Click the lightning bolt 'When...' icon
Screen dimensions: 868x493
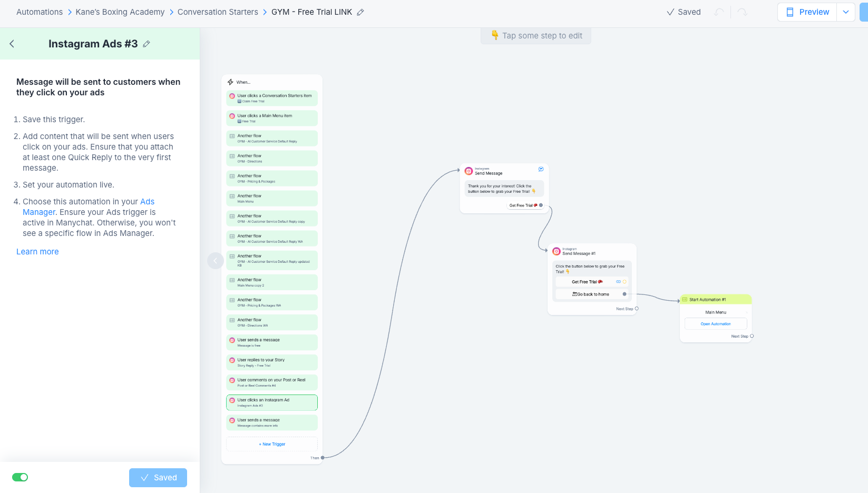(230, 82)
